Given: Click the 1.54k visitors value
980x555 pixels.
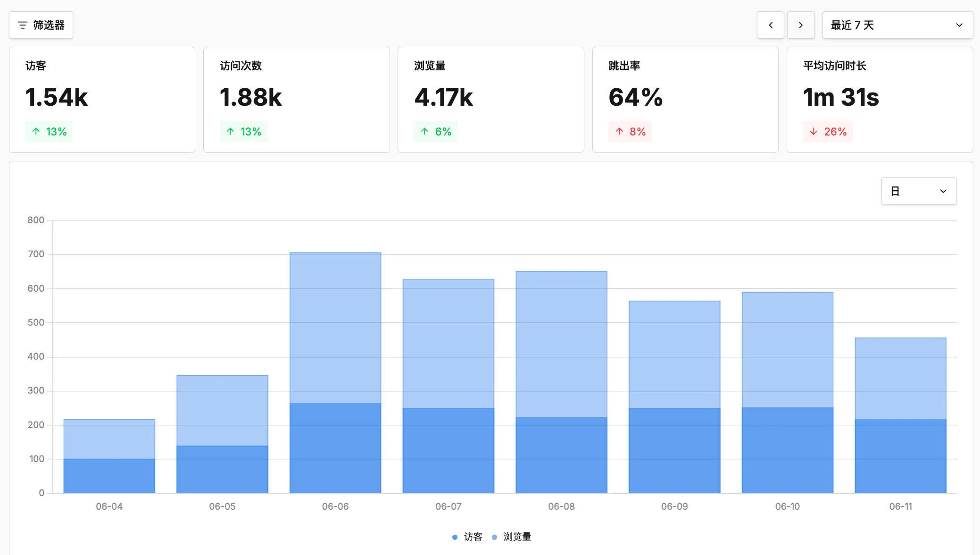Looking at the screenshot, I should click(x=57, y=97).
